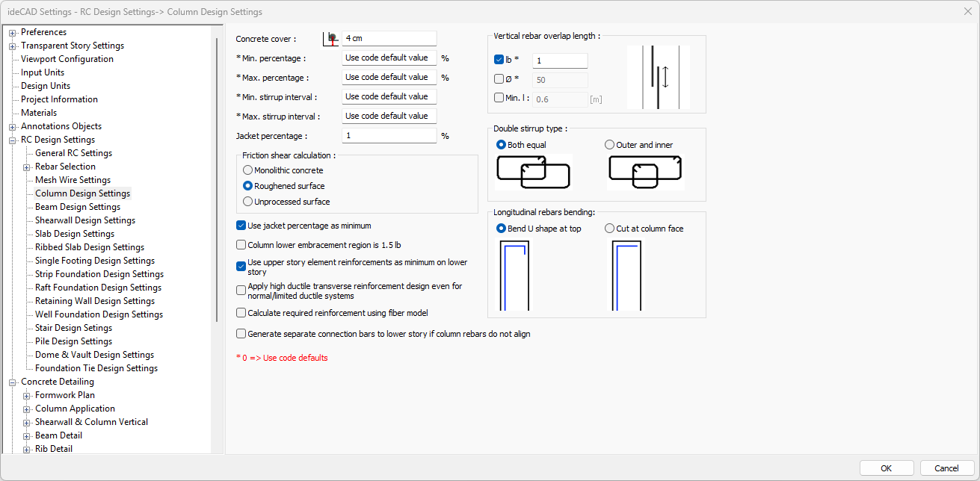
Task: Toggle Use jacket percentage as minimum
Action: (x=241, y=226)
